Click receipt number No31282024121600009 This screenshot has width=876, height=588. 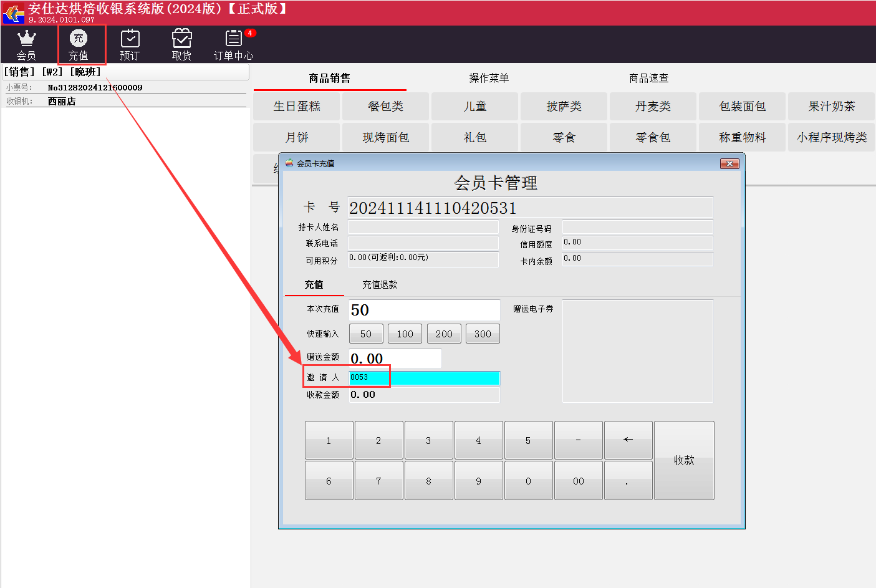tap(95, 87)
